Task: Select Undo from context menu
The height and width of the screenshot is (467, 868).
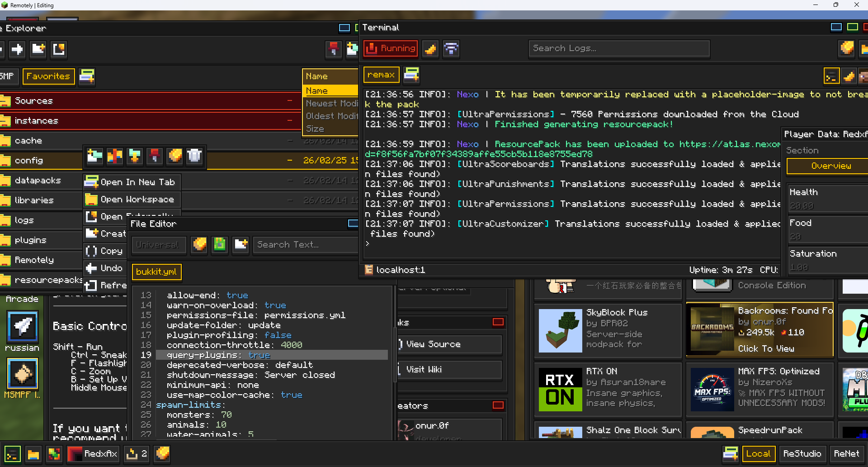Action: click(105, 268)
